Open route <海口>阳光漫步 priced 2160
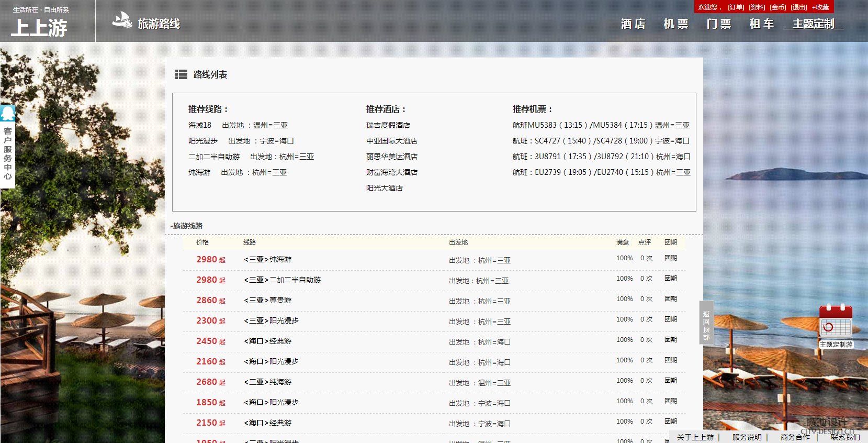Image resolution: width=868 pixels, height=443 pixels. click(272, 361)
